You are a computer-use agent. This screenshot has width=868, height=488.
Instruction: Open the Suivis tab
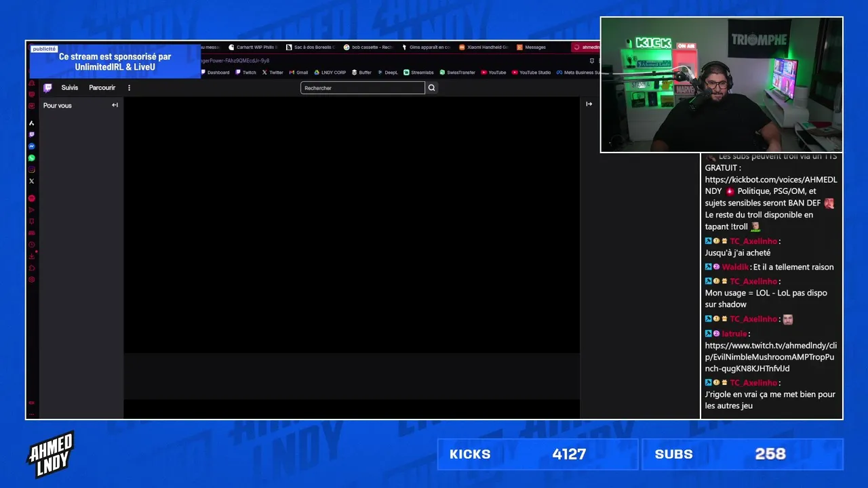point(69,87)
